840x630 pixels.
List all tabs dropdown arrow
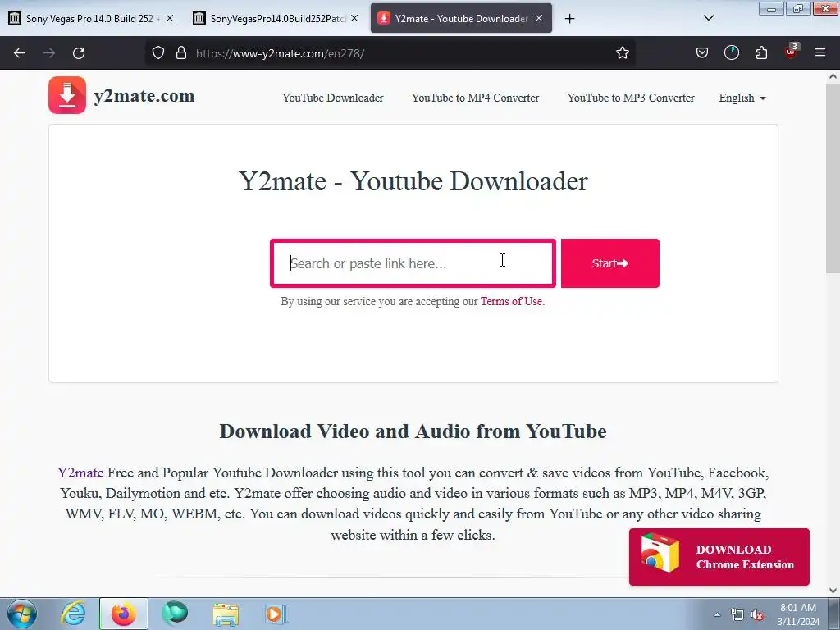click(x=708, y=18)
